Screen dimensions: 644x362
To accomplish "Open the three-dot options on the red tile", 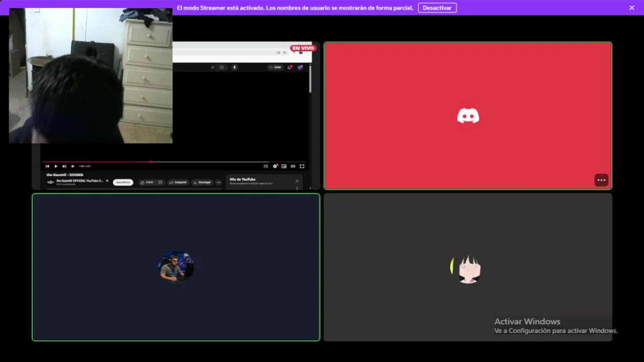I will pyautogui.click(x=601, y=180).
